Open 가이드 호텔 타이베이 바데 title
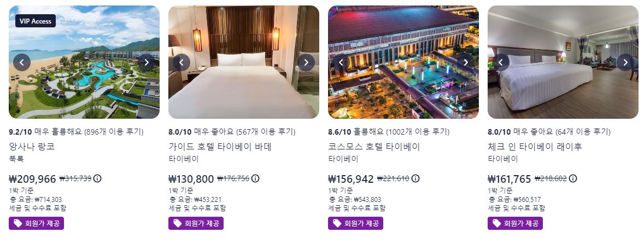This screenshot has width=644, height=249. [220, 146]
